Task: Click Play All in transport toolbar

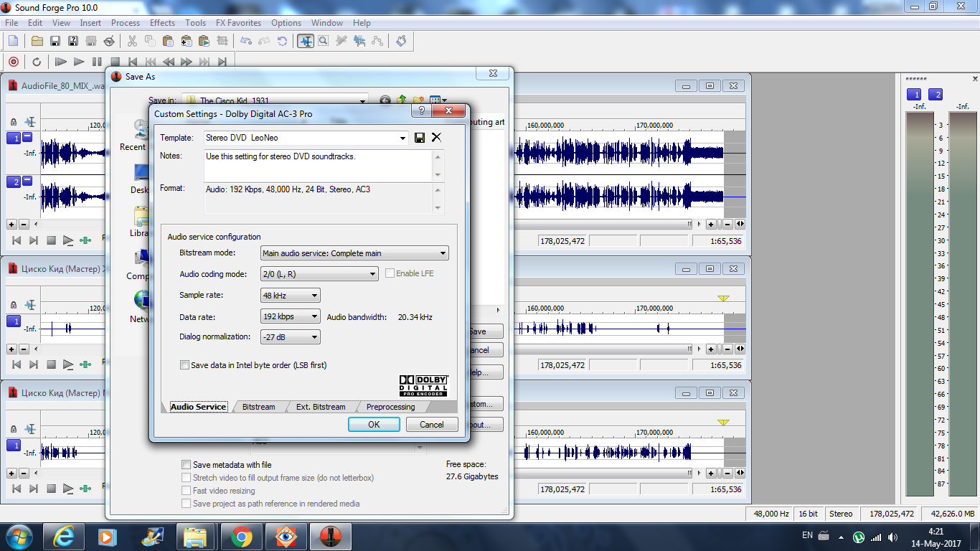Action: 61,62
